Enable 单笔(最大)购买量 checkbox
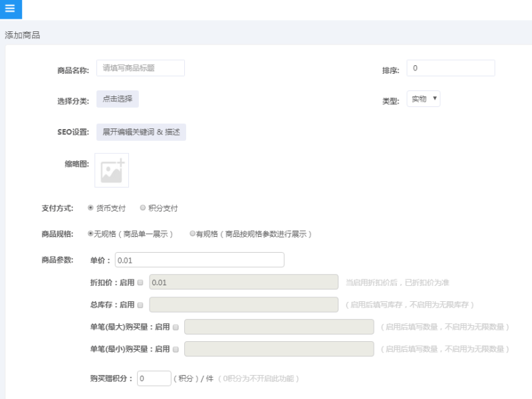Image resolution: width=532 pixels, height=399 pixels. click(176, 327)
